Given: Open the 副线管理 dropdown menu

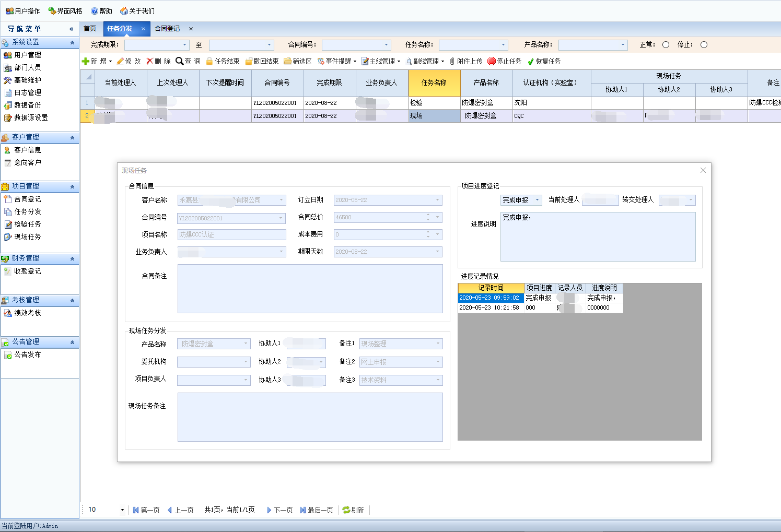Looking at the screenshot, I should point(425,61).
